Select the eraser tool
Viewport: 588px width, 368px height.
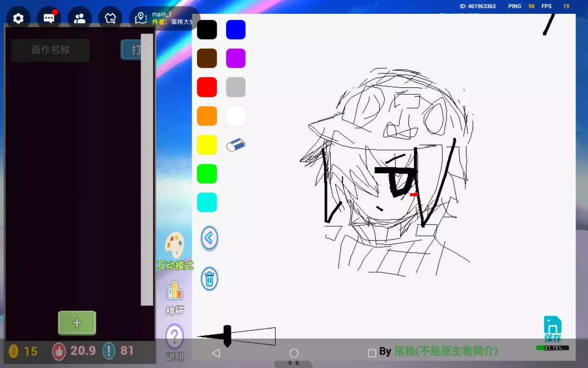pos(236,145)
